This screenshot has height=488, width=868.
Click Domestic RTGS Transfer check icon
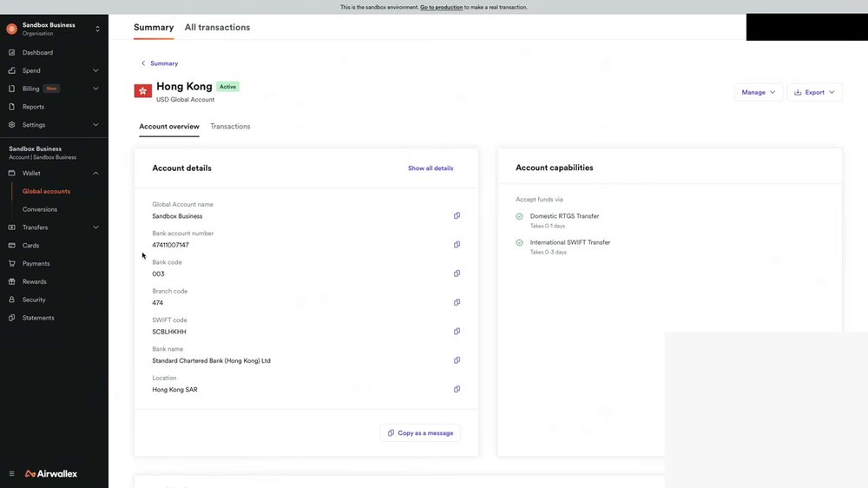coord(519,216)
